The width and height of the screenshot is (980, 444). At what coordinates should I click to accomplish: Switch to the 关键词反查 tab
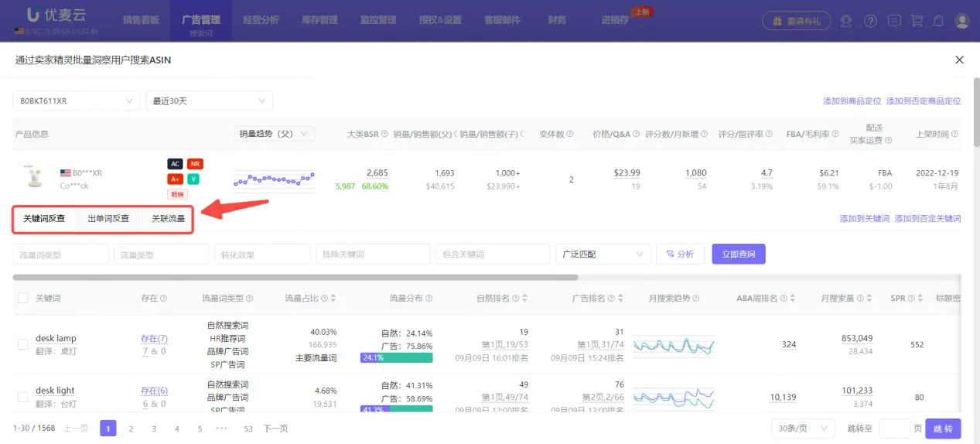44,219
